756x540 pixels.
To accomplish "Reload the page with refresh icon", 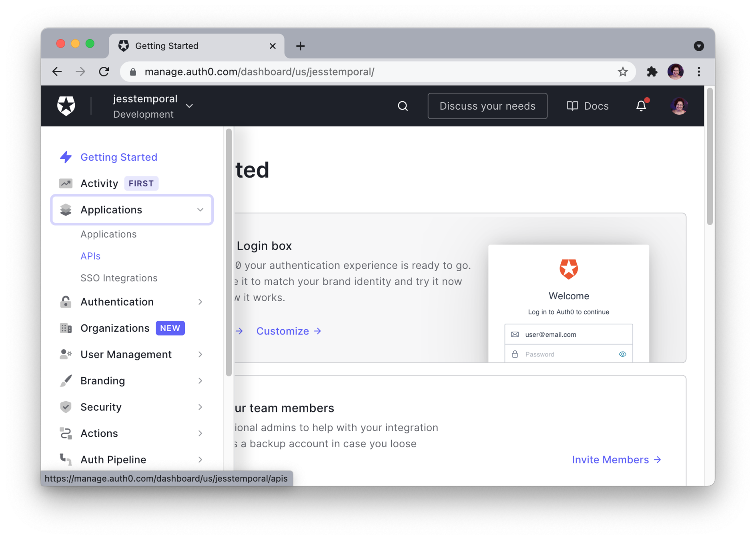I will pos(104,72).
